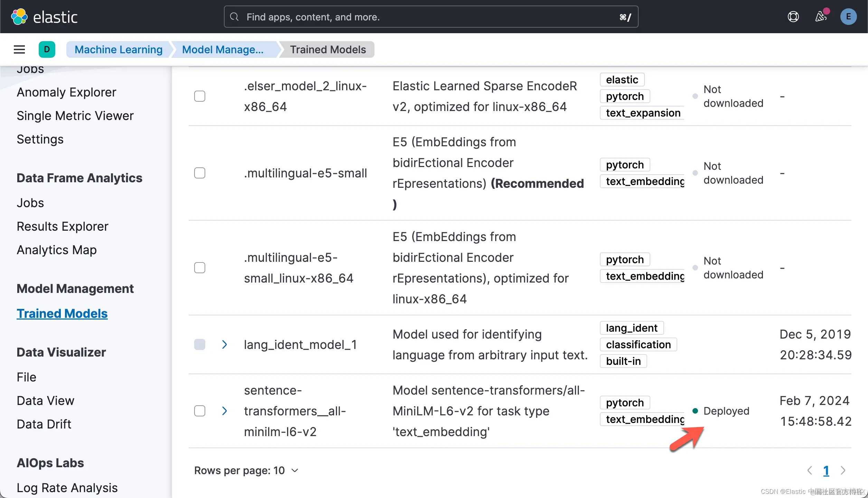The height and width of the screenshot is (498, 868).
Task: Click the elastic tag on elser row
Action: click(x=622, y=80)
